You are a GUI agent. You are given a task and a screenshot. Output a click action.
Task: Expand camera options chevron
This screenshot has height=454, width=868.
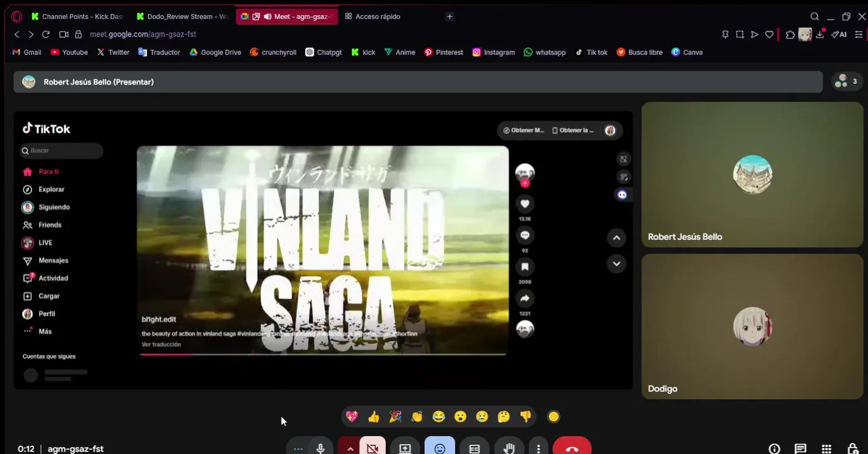pos(349,448)
